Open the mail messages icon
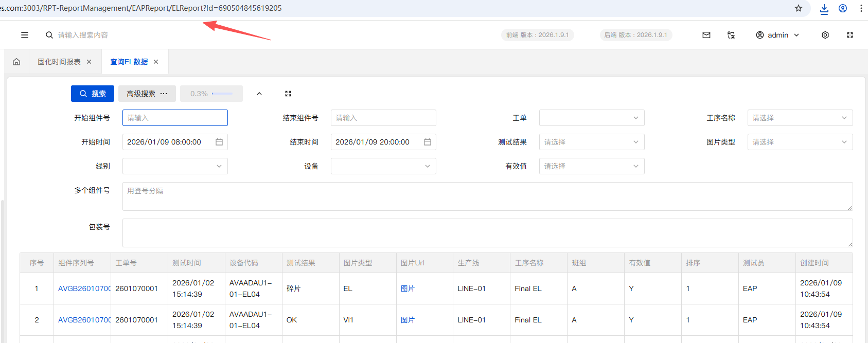This screenshot has width=868, height=343. pos(706,35)
